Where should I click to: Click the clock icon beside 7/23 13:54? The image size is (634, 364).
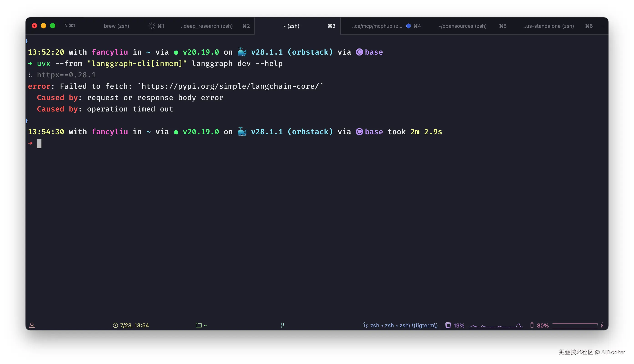pyautogui.click(x=115, y=325)
